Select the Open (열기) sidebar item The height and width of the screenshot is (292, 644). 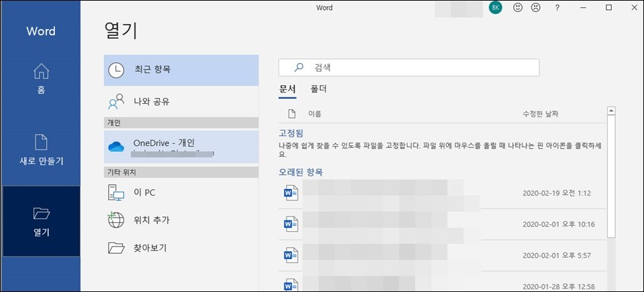pos(41,222)
